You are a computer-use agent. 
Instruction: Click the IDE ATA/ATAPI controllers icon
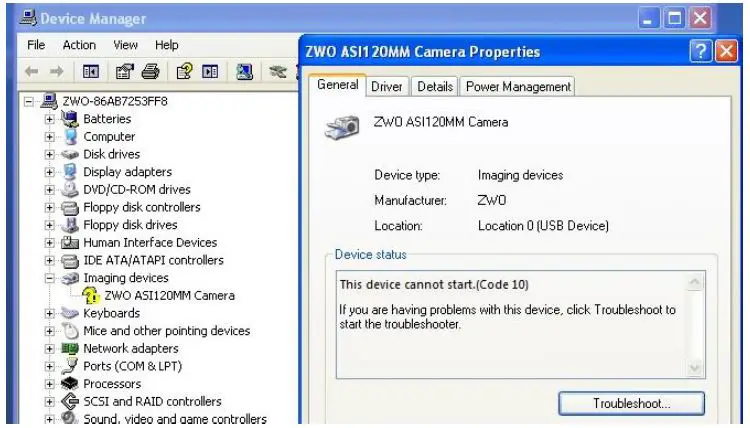tap(70, 261)
